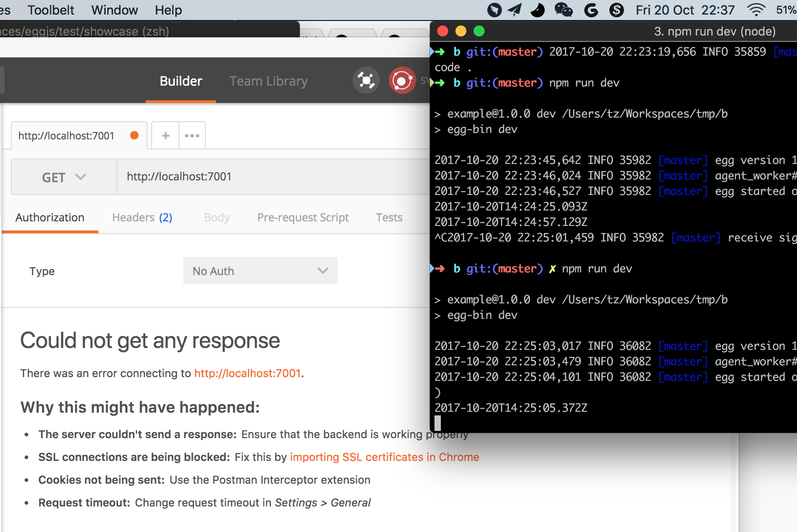
Task: Open the WeChat menu bar icon
Action: (x=564, y=10)
